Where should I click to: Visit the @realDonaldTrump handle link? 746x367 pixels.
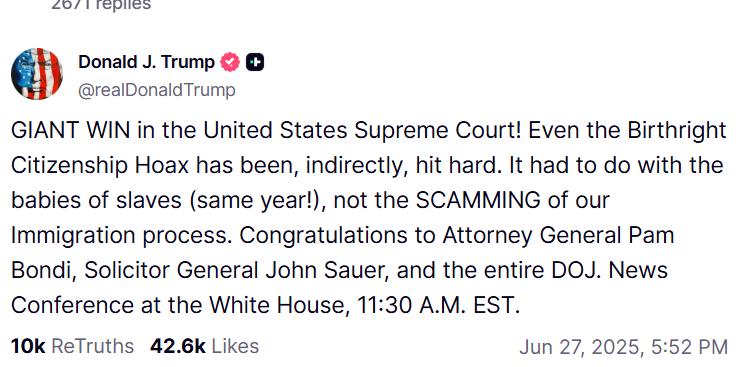click(x=157, y=90)
